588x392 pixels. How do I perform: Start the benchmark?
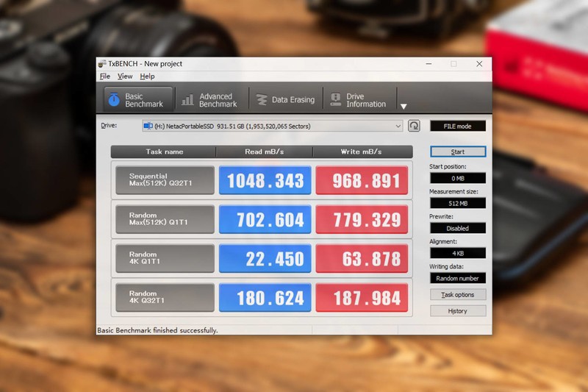(457, 152)
